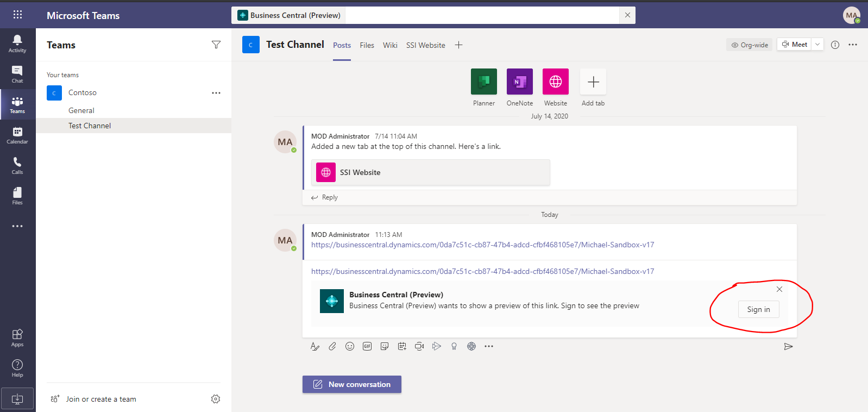
Task: Click the filter teams funnel icon
Action: 216,45
